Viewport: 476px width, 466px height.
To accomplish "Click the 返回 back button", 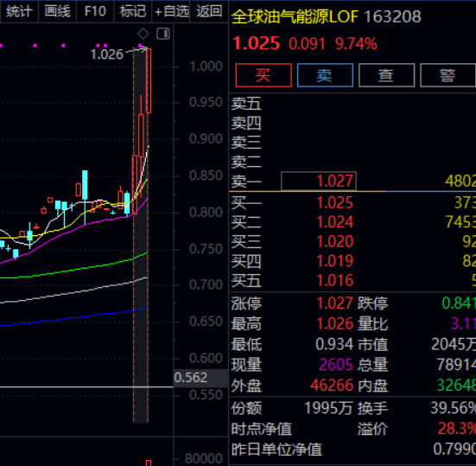I will tap(209, 11).
